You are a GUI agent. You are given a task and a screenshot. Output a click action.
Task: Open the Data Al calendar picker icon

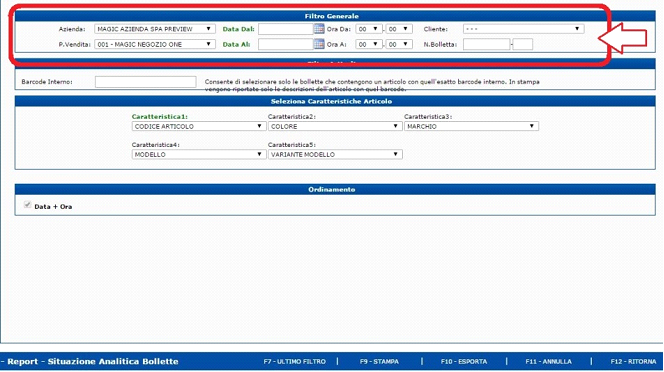(319, 44)
